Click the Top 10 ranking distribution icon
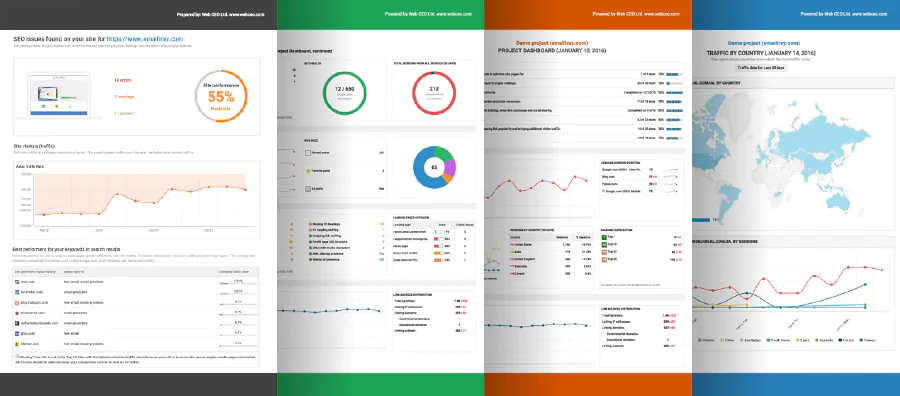This screenshot has height=396, width=900. 603,244
